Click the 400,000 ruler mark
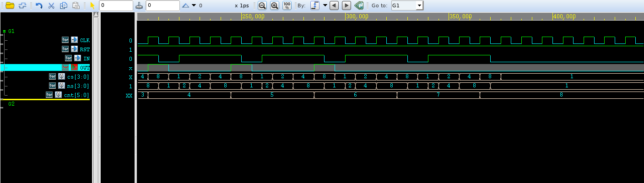The width and height of the screenshot is (644, 183). [x=565, y=16]
